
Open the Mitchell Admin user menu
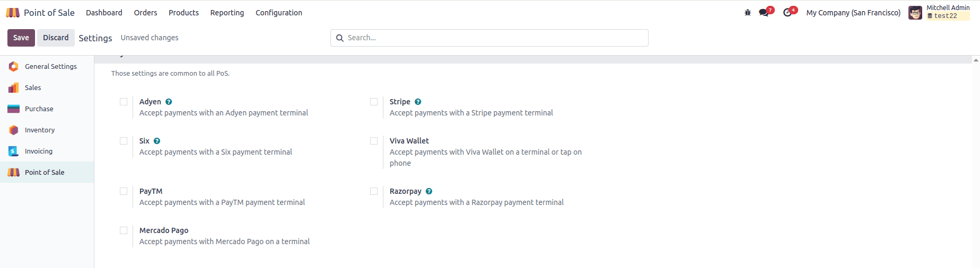(939, 12)
